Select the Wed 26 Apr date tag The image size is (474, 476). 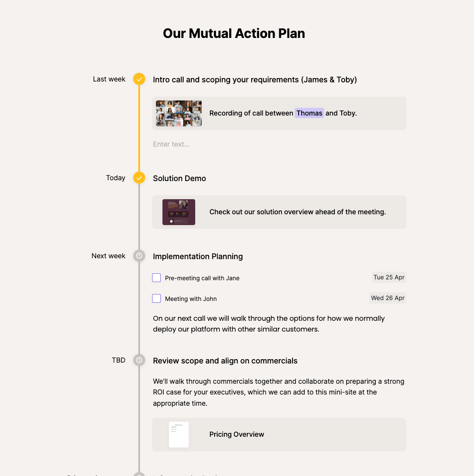pos(388,298)
